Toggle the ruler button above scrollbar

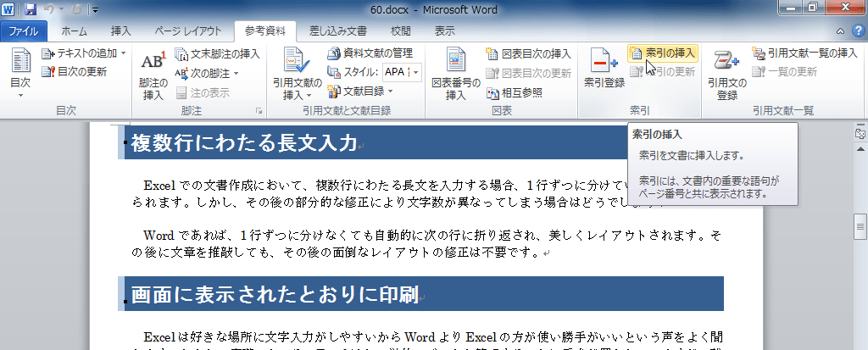tap(860, 134)
